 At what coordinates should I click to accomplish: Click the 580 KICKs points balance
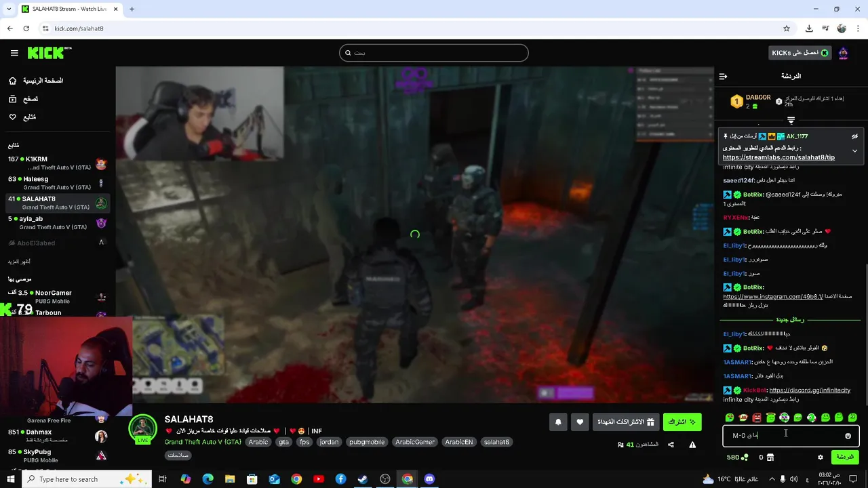coord(737,457)
